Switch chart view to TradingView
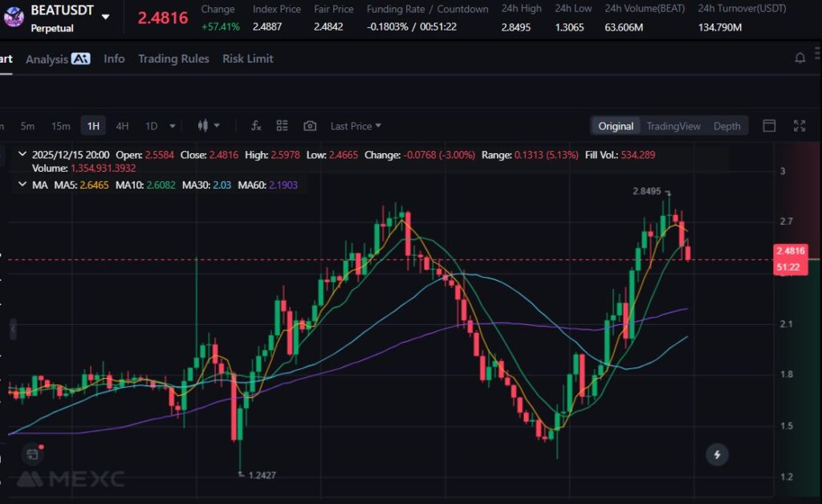 click(673, 126)
